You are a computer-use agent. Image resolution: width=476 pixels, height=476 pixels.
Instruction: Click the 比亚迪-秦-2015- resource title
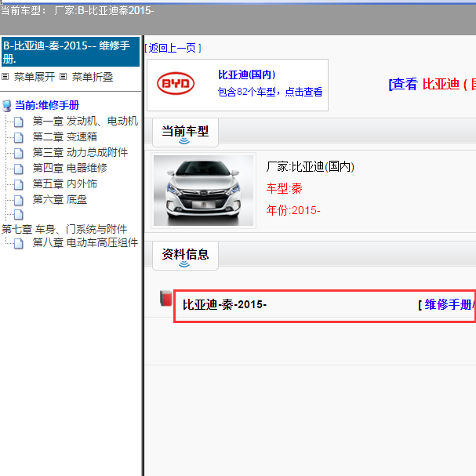(224, 304)
